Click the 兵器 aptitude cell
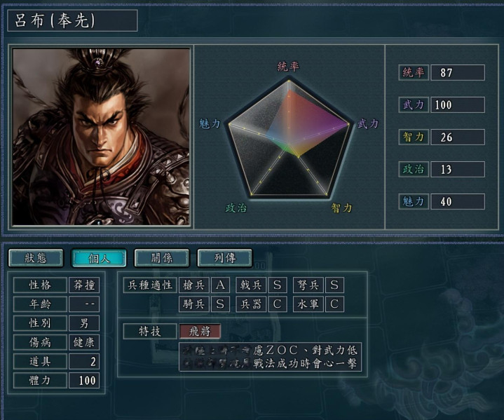 (251, 304)
